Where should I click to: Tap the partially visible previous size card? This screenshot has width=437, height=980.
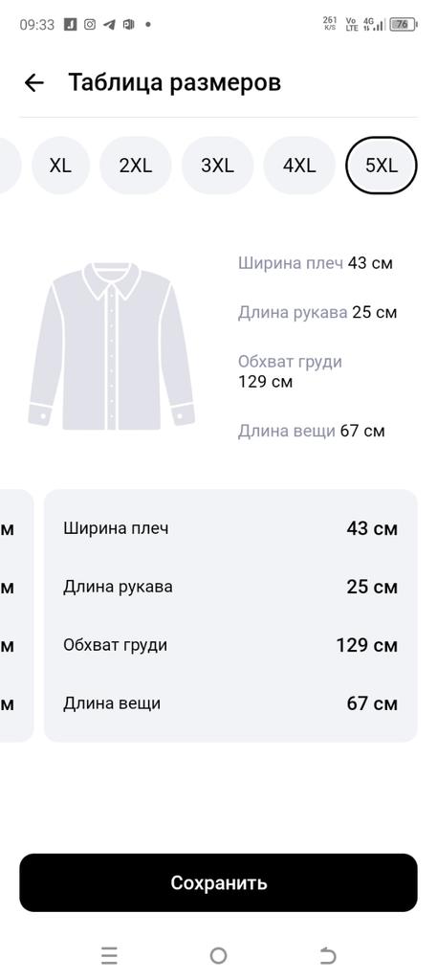point(16,615)
